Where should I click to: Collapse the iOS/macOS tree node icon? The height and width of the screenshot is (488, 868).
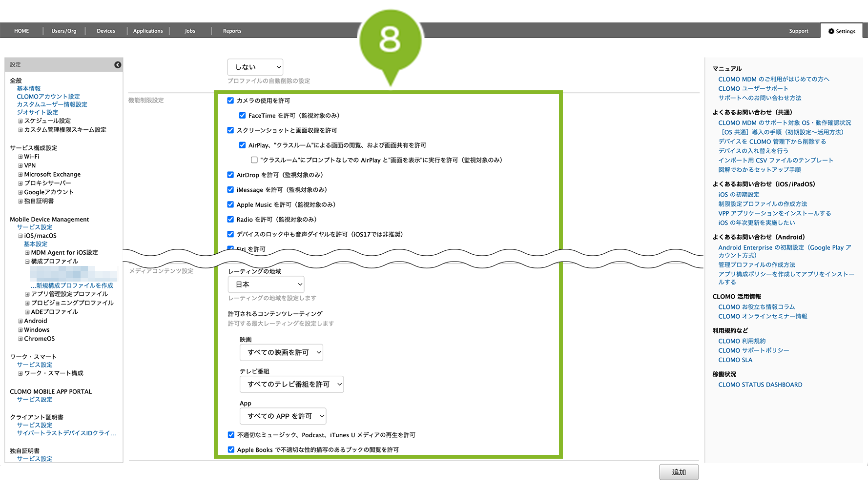click(21, 236)
